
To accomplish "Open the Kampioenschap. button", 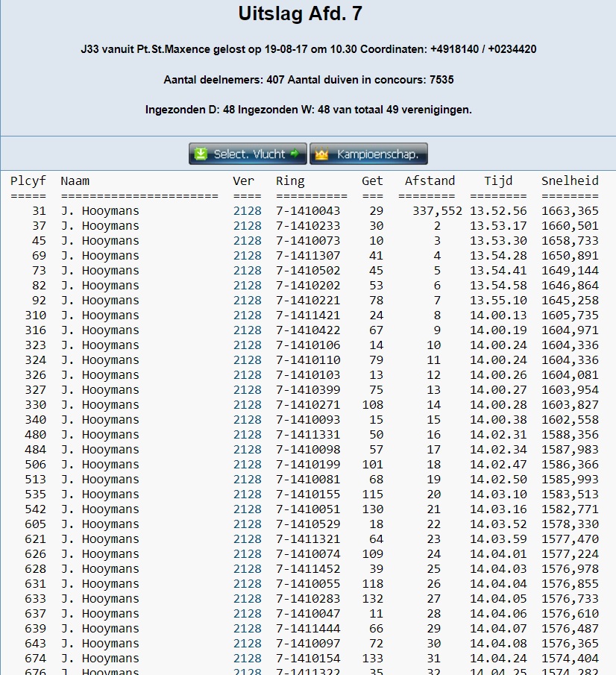I will pyautogui.click(x=369, y=154).
